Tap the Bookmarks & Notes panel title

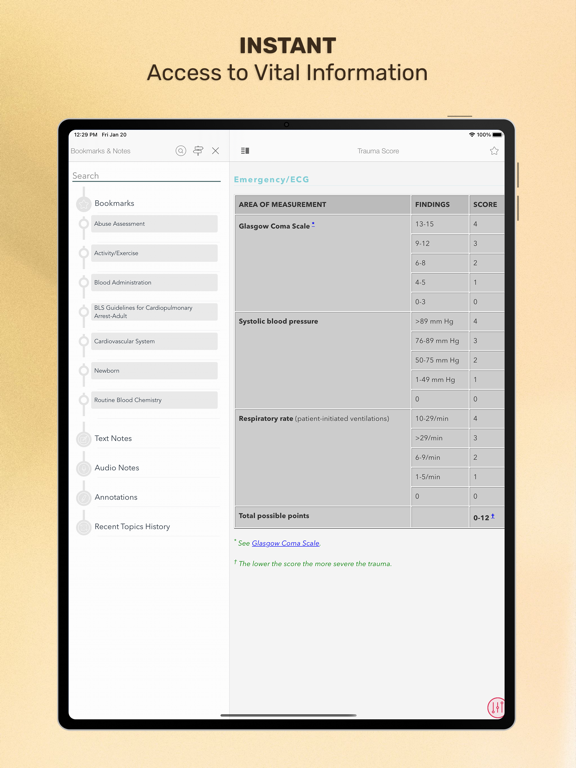tap(100, 151)
